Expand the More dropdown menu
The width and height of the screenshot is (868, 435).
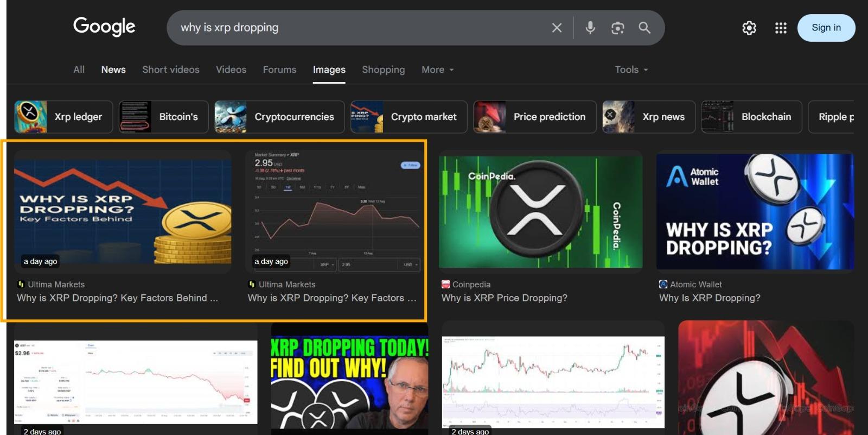(x=438, y=70)
